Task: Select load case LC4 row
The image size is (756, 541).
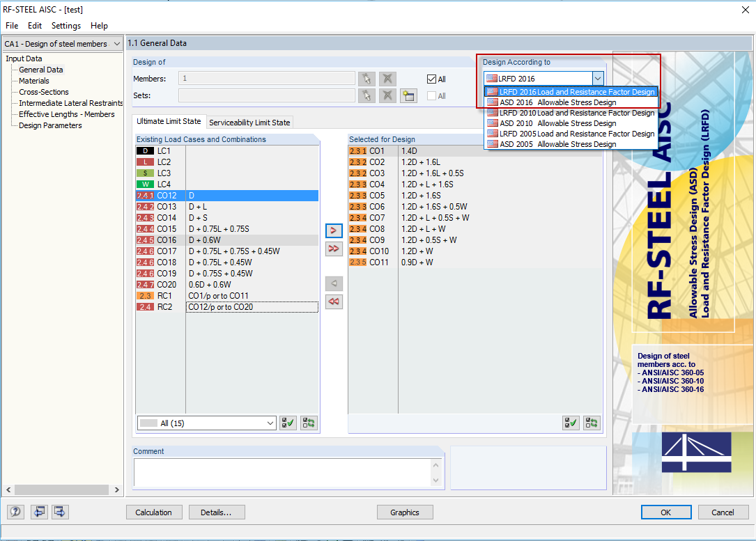Action: pos(227,184)
